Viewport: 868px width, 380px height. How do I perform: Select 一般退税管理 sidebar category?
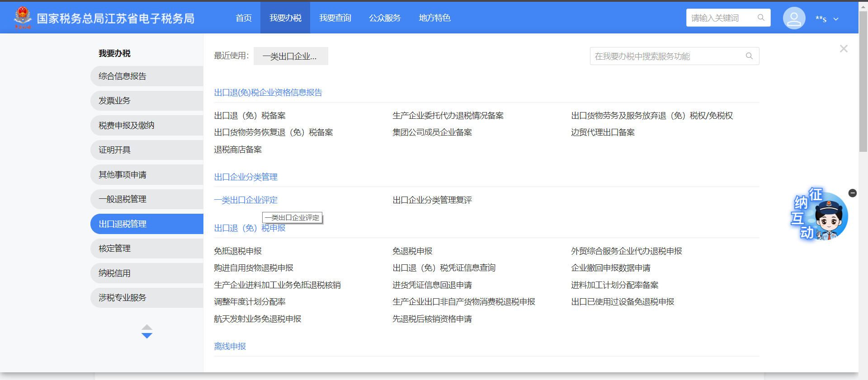[123, 199]
